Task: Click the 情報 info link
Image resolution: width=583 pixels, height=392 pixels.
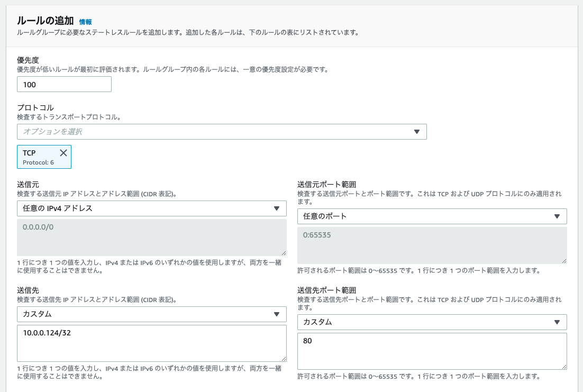Action: pos(85,22)
